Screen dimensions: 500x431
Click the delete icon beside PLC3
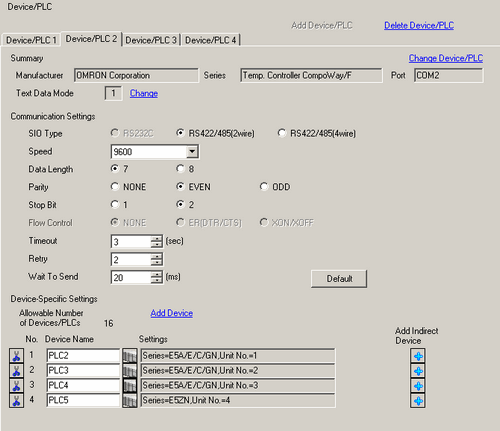click(16, 371)
